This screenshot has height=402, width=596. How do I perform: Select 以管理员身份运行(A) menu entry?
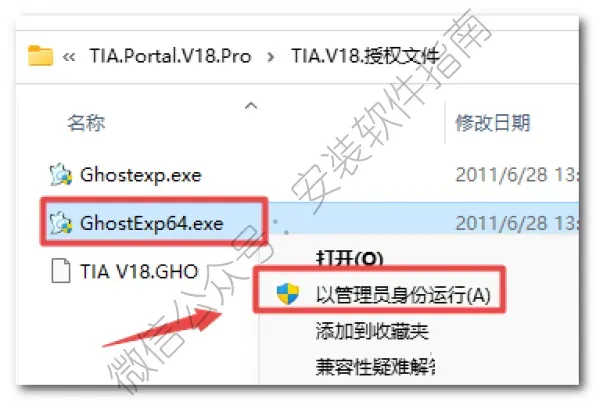pyautogui.click(x=403, y=295)
